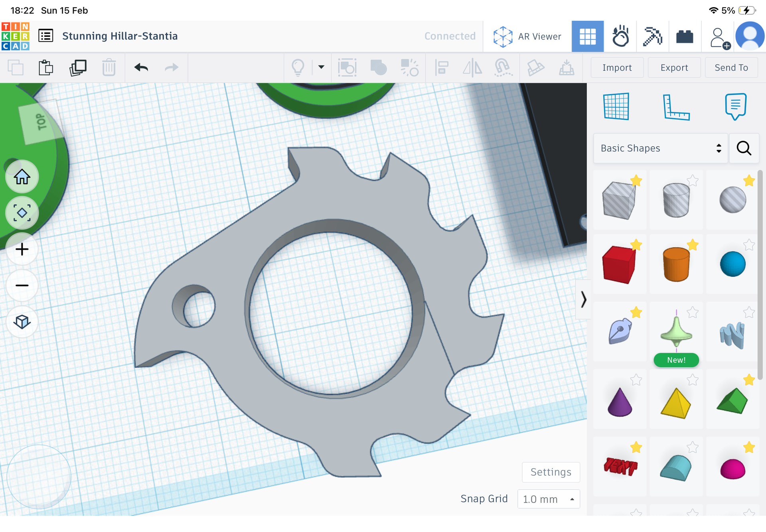Image resolution: width=766 pixels, height=532 pixels.
Task: Toggle the perspective/orthographic view cube icon
Action: pos(22,322)
